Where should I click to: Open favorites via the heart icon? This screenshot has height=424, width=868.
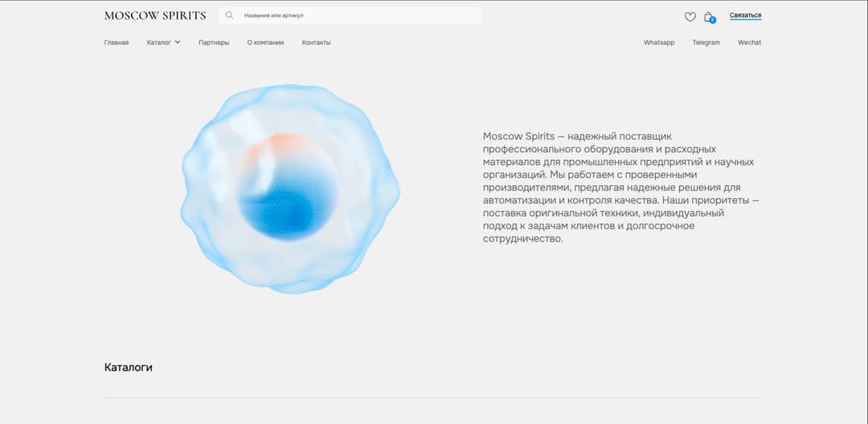[690, 16]
